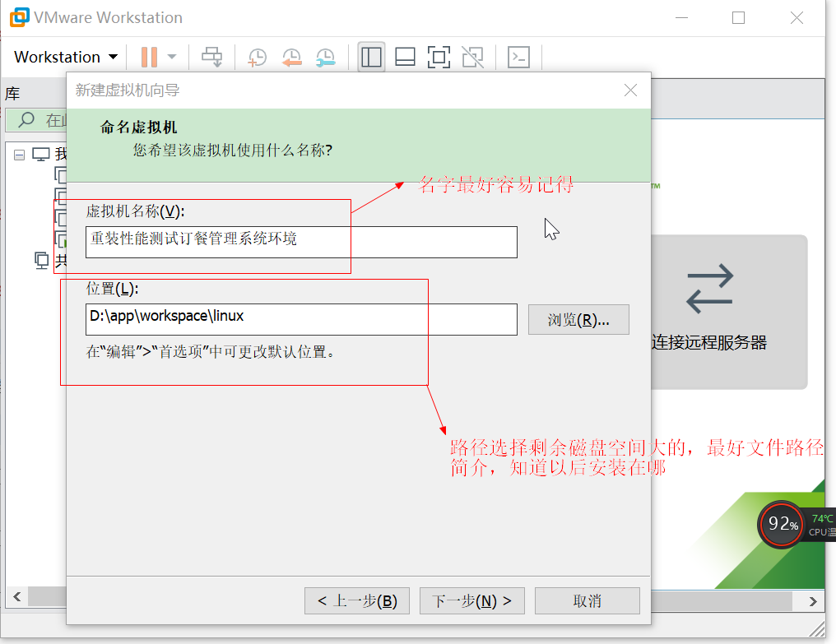This screenshot has width=836, height=644.
Task: Click the VMware Workstation title bar logo
Action: pos(19,17)
